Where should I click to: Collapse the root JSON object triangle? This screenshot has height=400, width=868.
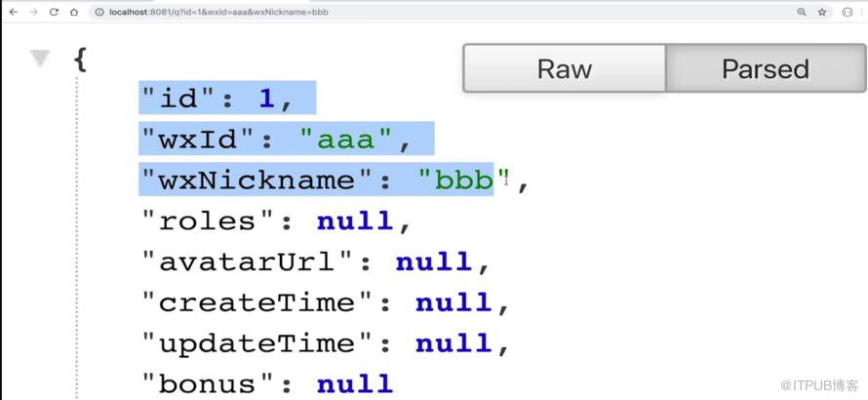tap(40, 59)
